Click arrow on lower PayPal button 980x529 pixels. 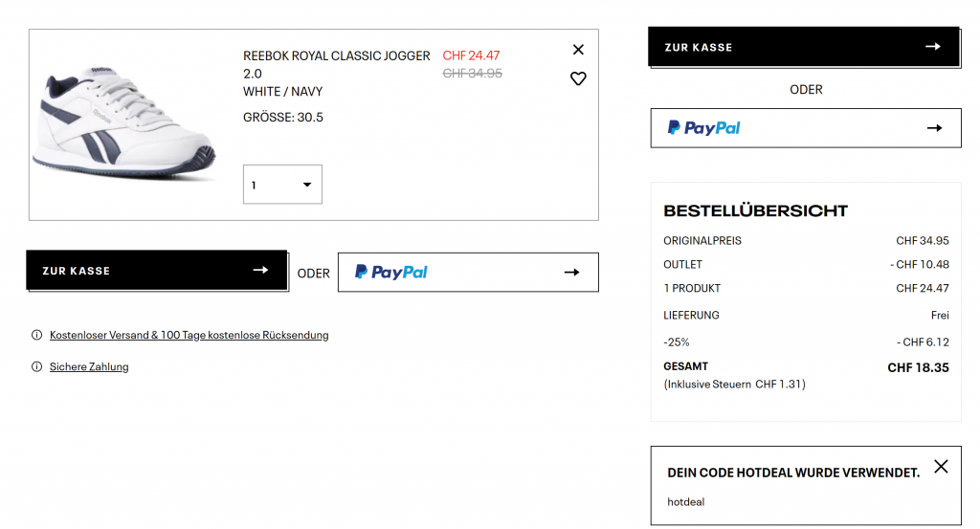click(572, 273)
